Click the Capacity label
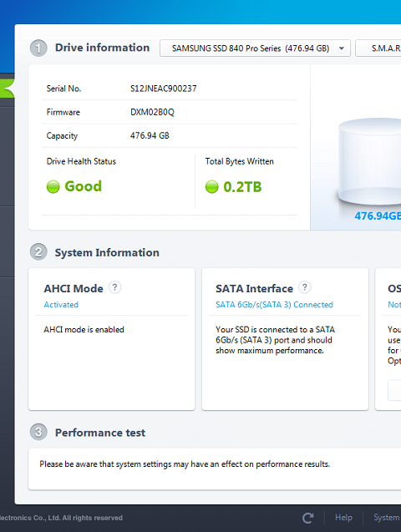 point(62,136)
